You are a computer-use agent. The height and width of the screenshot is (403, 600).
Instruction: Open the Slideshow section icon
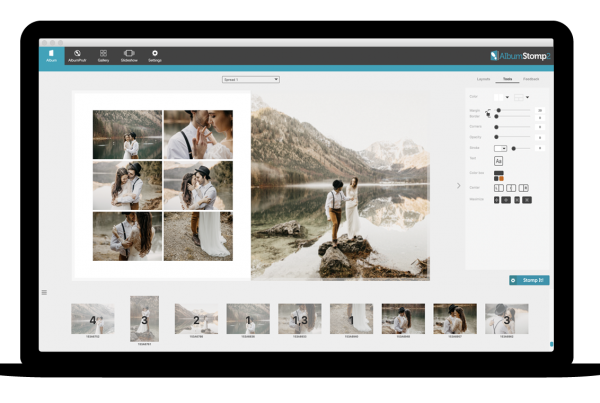coord(129,54)
